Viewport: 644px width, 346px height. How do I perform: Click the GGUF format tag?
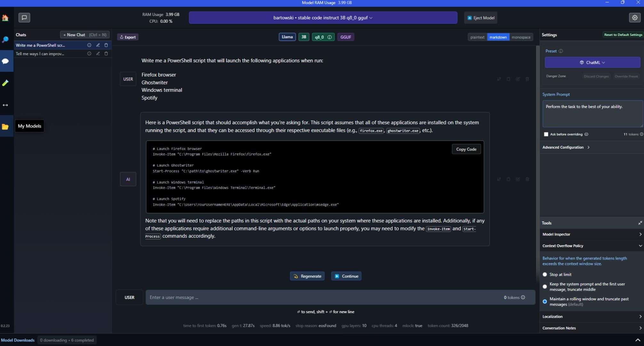click(345, 37)
